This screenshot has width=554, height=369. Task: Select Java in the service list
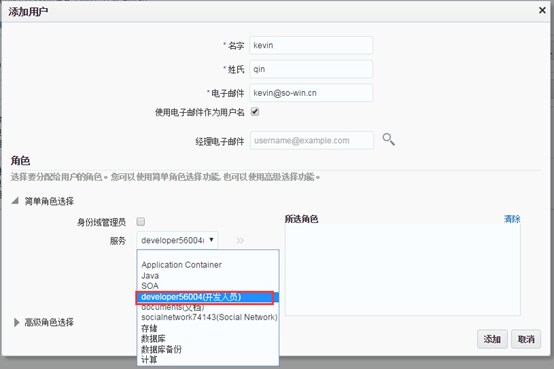[208, 275]
